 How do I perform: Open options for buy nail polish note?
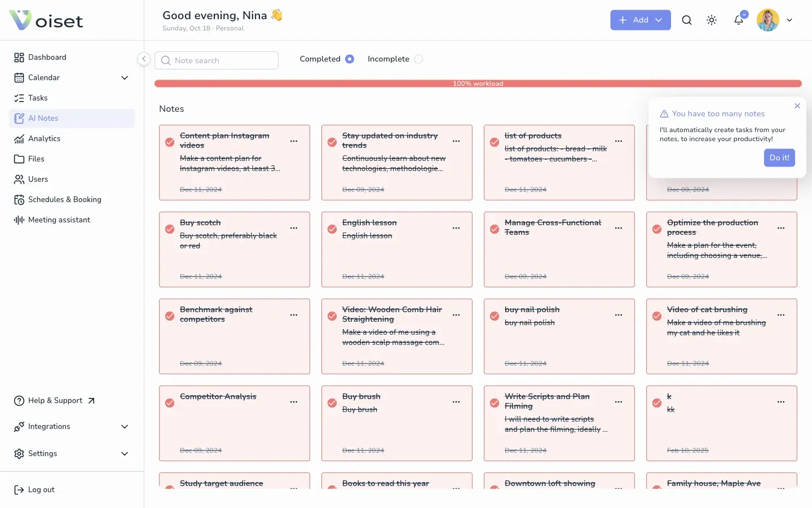point(619,315)
